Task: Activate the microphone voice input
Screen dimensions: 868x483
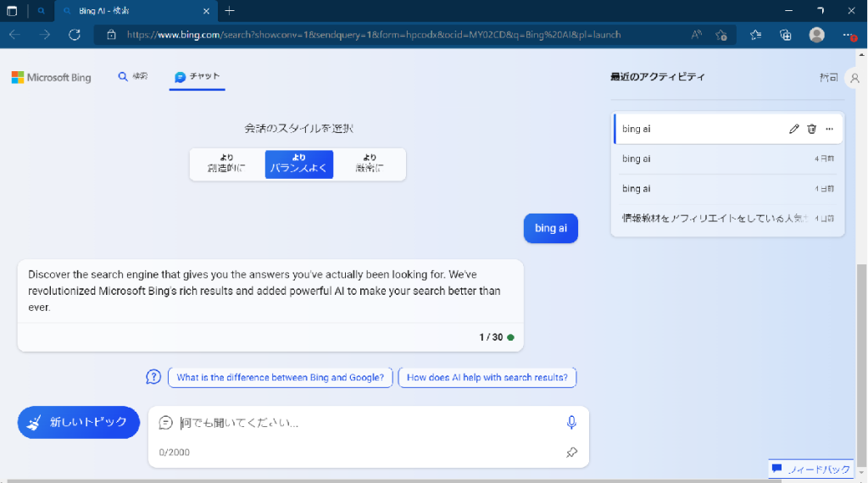Action: 571,423
